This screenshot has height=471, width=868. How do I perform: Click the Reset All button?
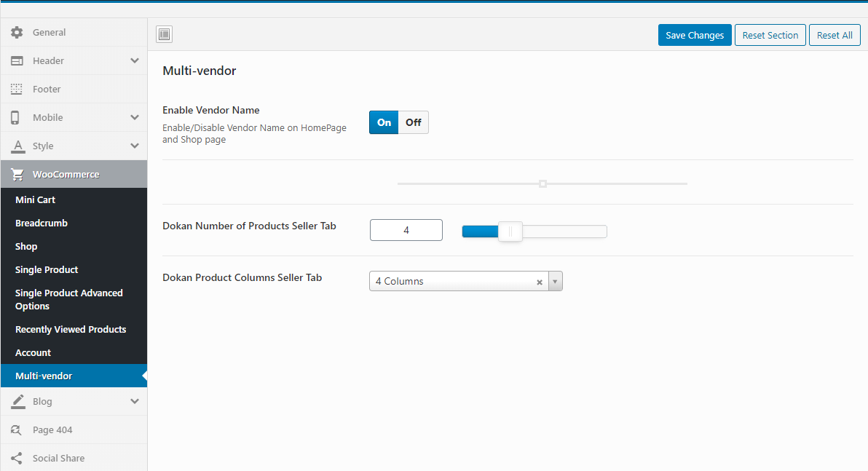(835, 35)
